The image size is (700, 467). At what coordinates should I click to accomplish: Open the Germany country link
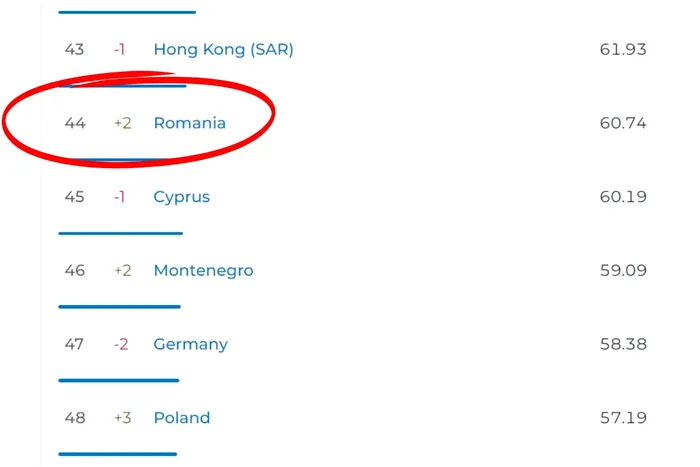190,344
